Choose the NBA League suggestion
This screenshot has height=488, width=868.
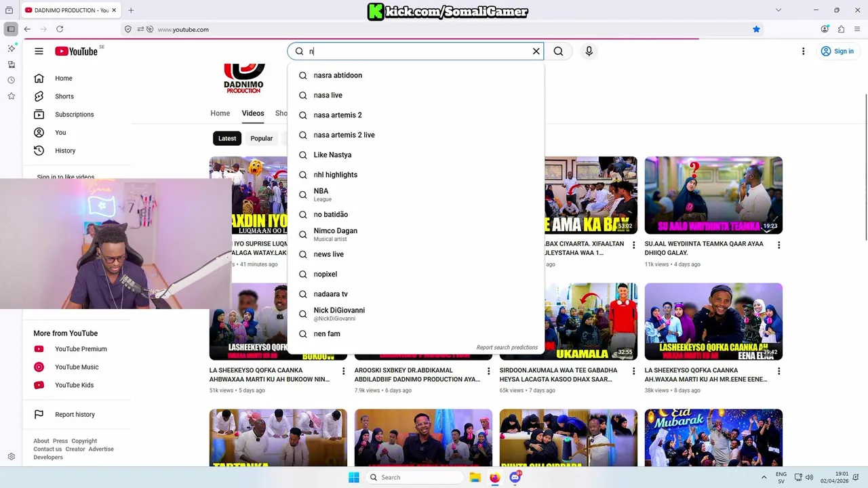click(x=415, y=195)
